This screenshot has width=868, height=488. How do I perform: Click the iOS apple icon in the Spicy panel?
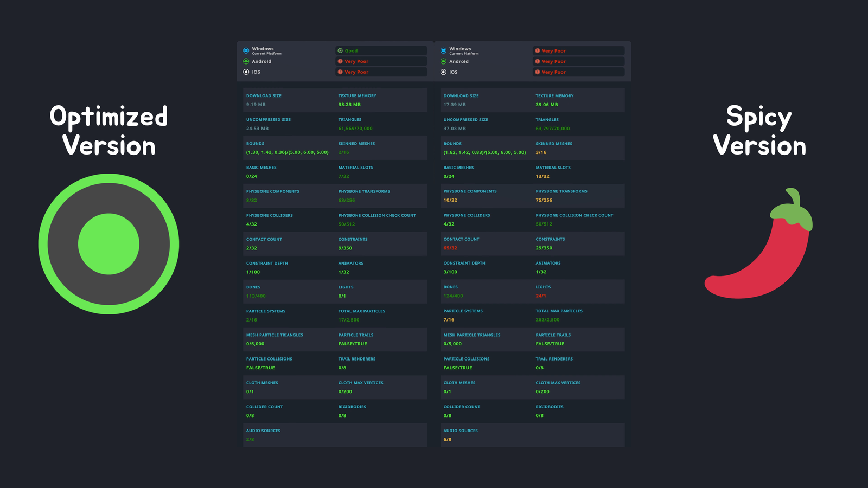444,72
